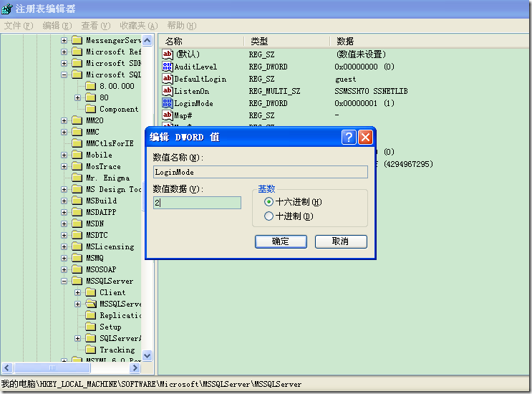Expand the MM20 tree node

click(64, 120)
